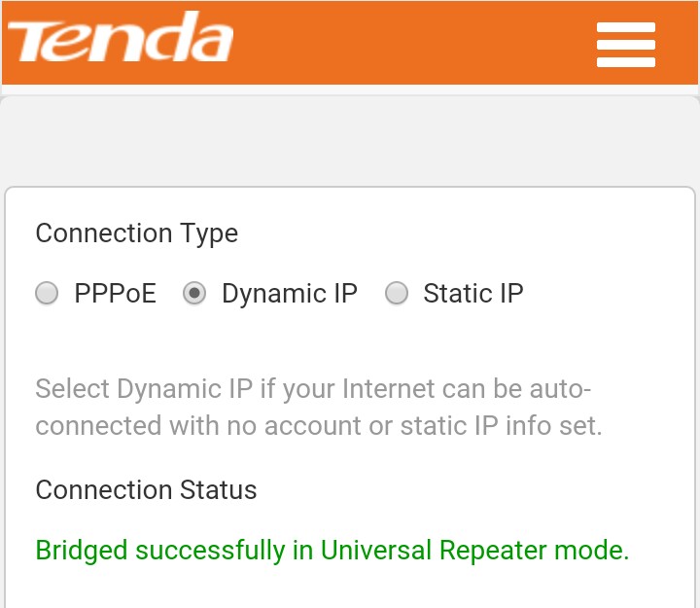Viewport: 700px width, 608px height.
Task: Click the PPPoE text label
Action: (115, 294)
